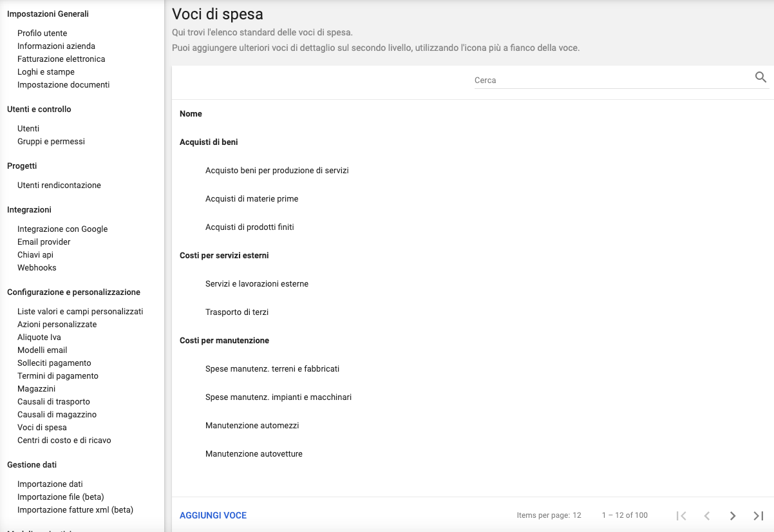Image resolution: width=774 pixels, height=532 pixels.
Task: Go to the previous page
Action: pyautogui.click(x=707, y=515)
